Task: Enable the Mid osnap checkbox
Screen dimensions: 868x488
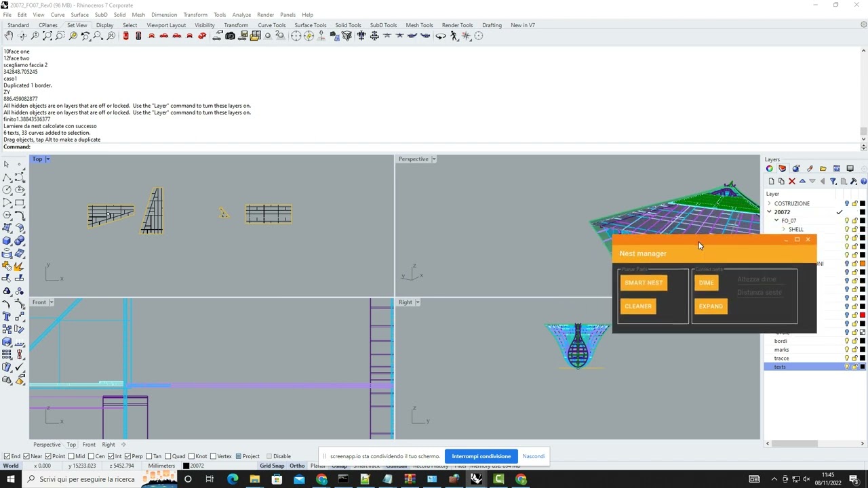Action: 71,456
